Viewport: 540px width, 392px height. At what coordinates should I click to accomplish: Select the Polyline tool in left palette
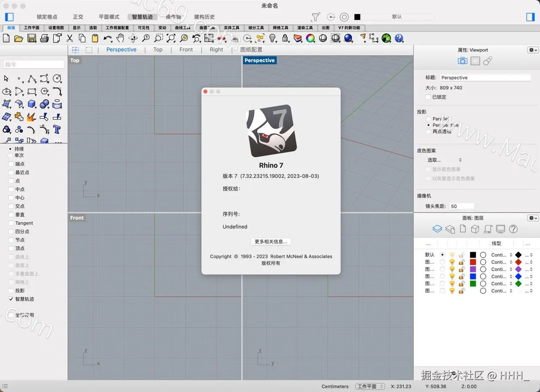(x=32, y=79)
